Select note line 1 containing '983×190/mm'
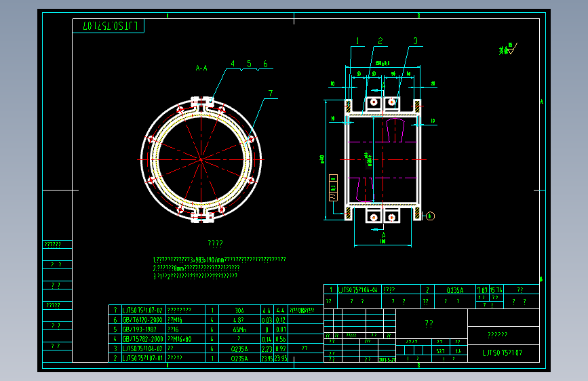The width and height of the screenshot is (588, 381). click(x=219, y=260)
